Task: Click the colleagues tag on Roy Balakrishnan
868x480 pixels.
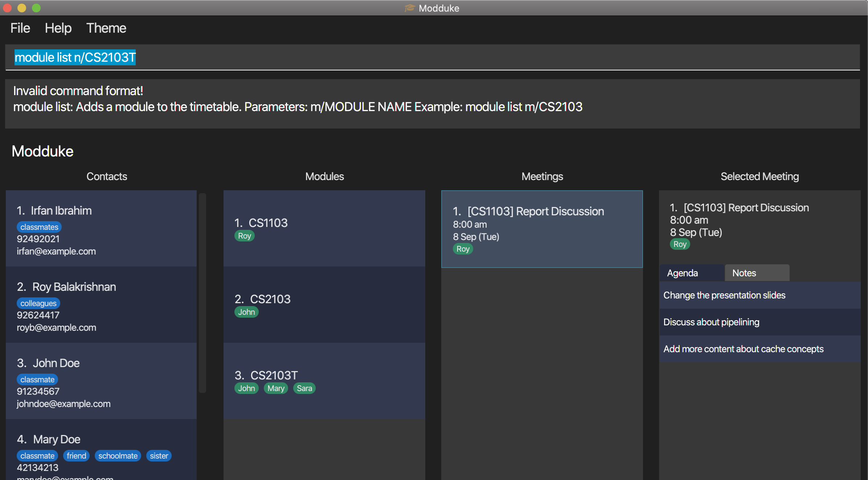Action: 38,303
